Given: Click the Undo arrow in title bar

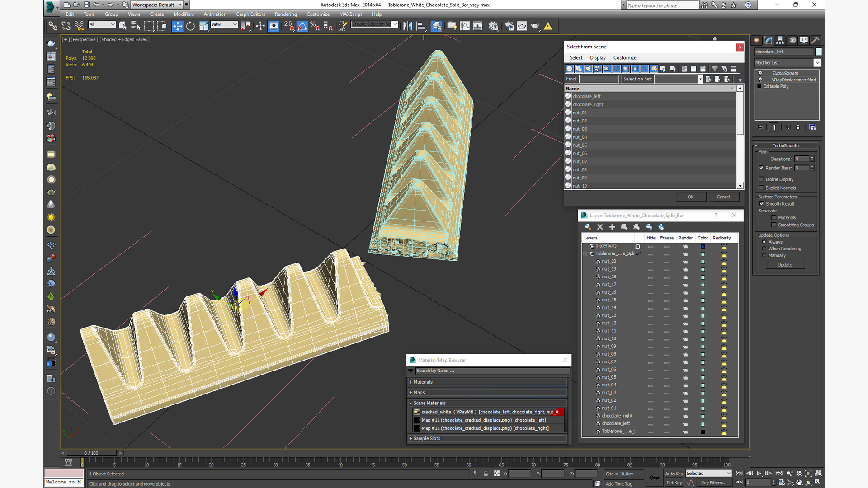Looking at the screenshot, I should [x=96, y=5].
